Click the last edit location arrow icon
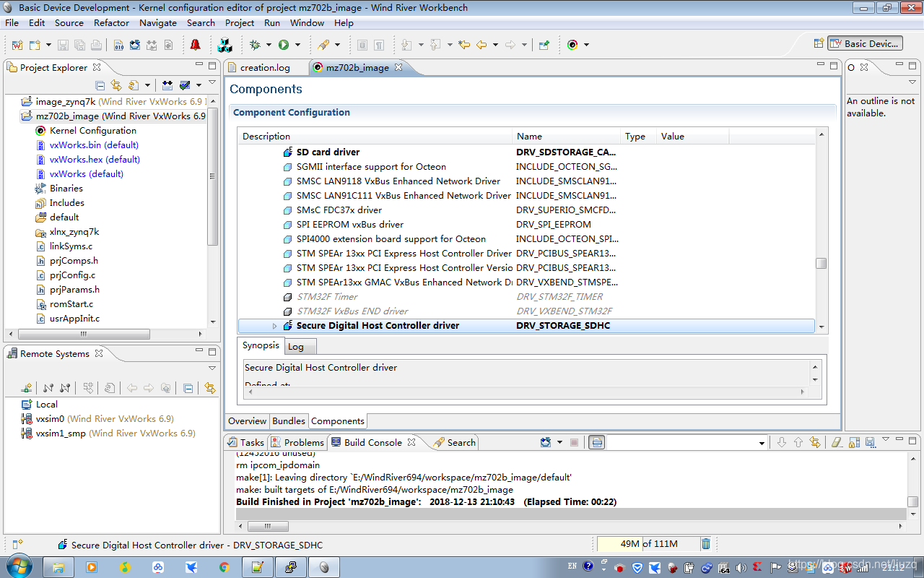The image size is (924, 578). [x=464, y=45]
